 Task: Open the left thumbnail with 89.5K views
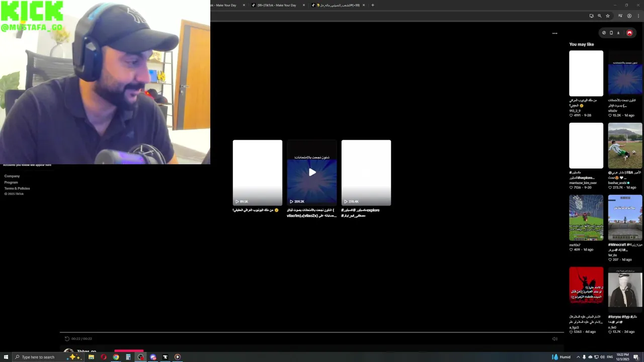(258, 172)
